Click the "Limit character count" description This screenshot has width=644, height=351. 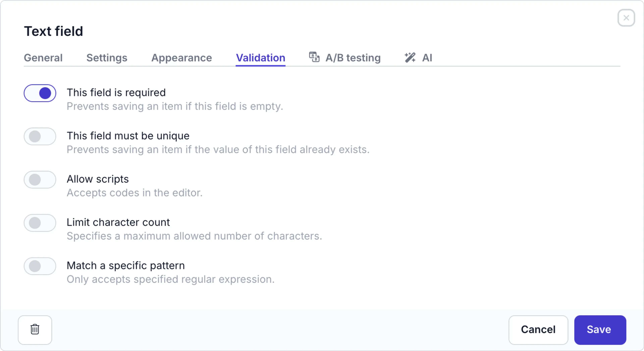point(194,236)
